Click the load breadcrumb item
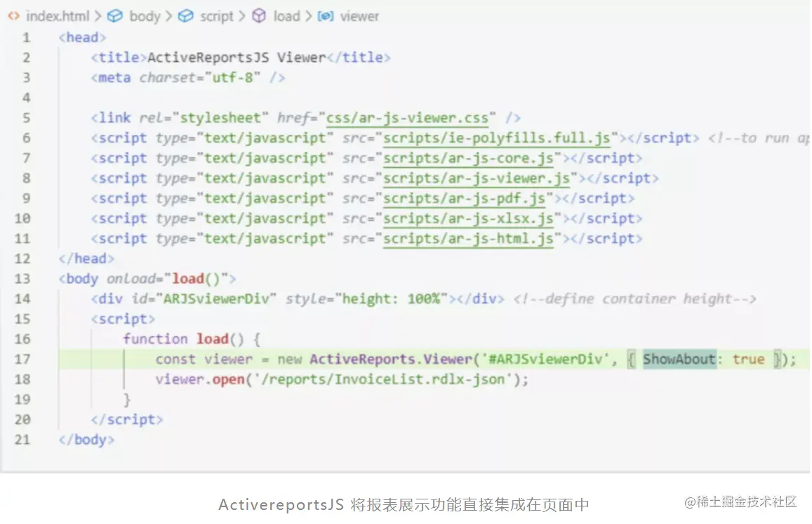This screenshot has width=812, height=524. tap(287, 17)
